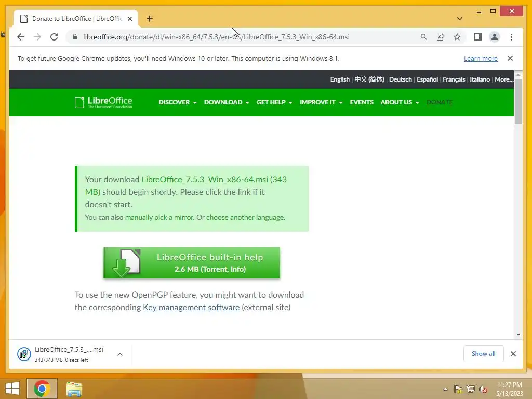
Task: Expand the ABOUT US menu
Action: [x=400, y=102]
